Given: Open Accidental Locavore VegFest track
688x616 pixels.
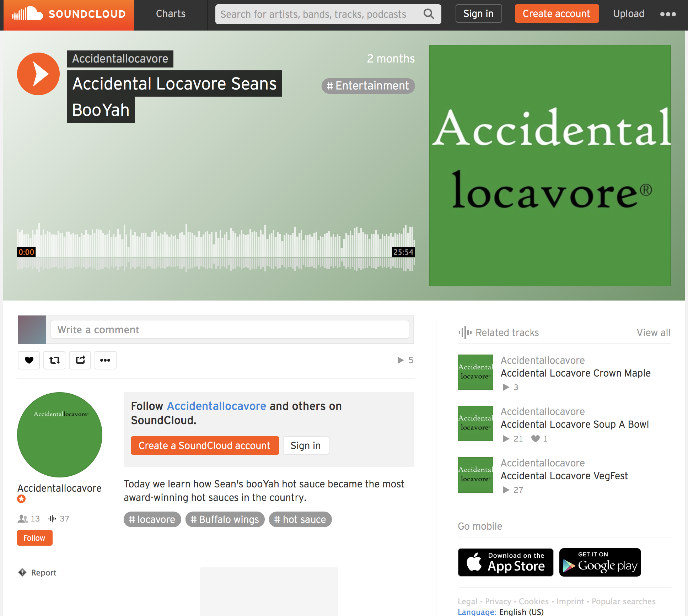Looking at the screenshot, I should (564, 476).
